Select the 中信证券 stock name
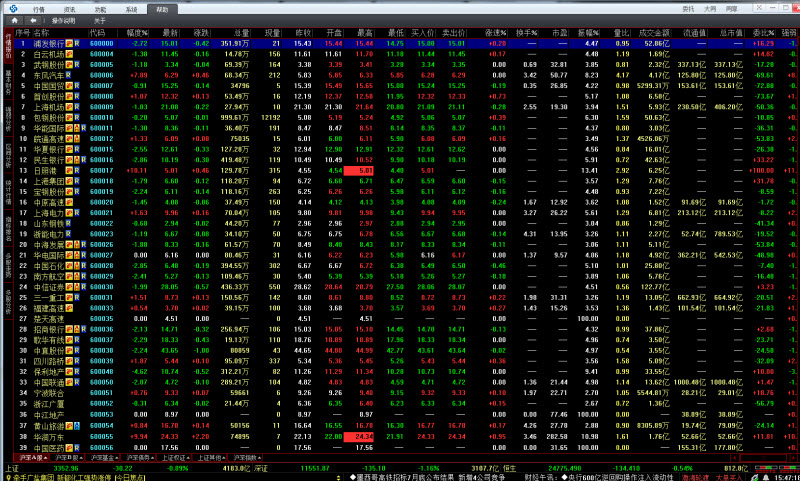 coord(49,287)
